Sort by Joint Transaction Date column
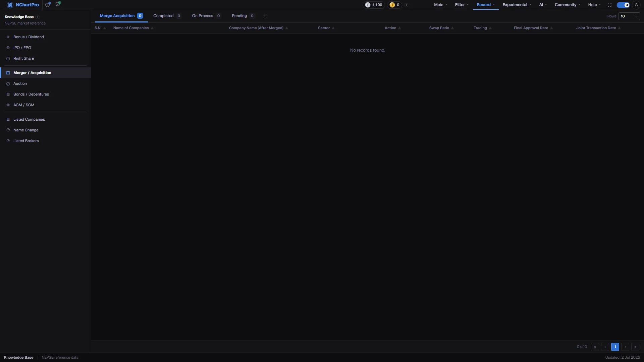The height and width of the screenshot is (362, 644). click(598, 28)
